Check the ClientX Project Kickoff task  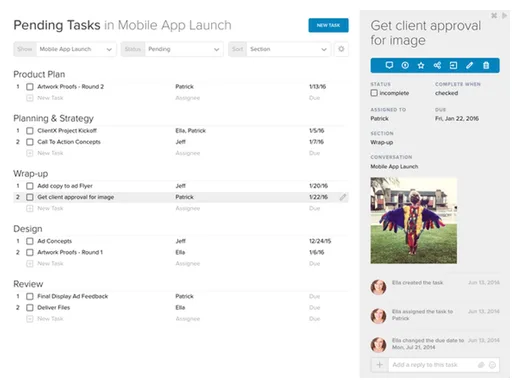pyautogui.click(x=30, y=131)
